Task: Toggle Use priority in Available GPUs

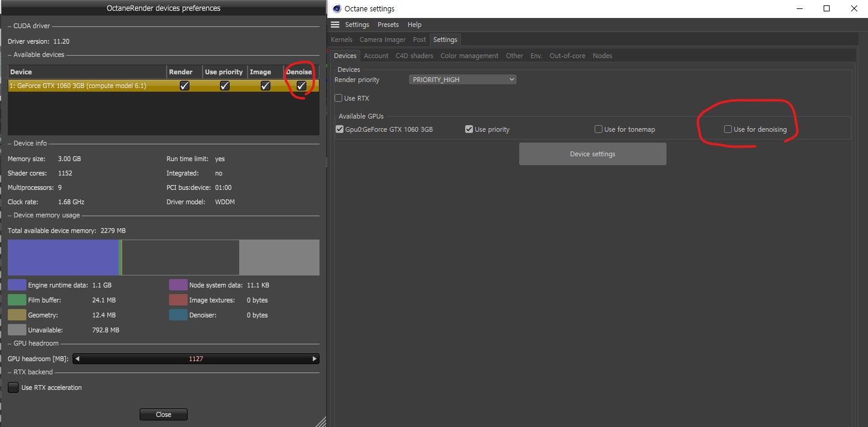Action: (x=469, y=129)
